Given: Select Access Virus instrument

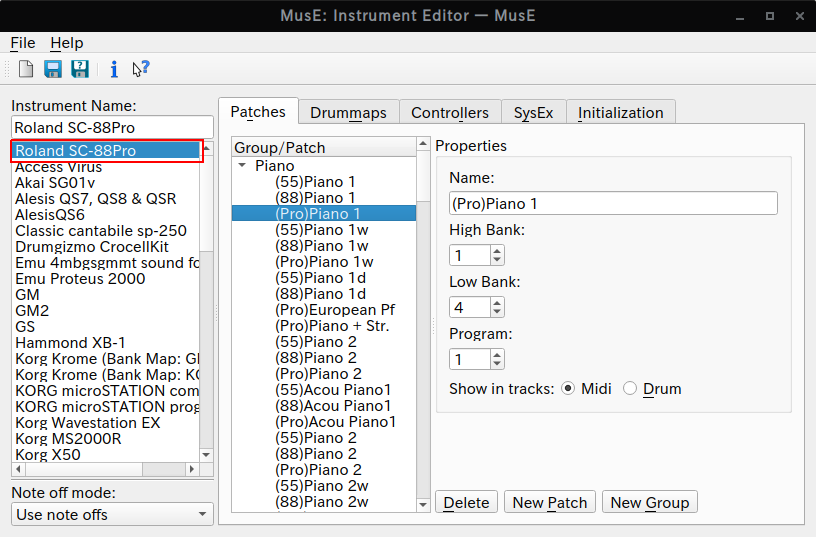Looking at the screenshot, I should (106, 167).
